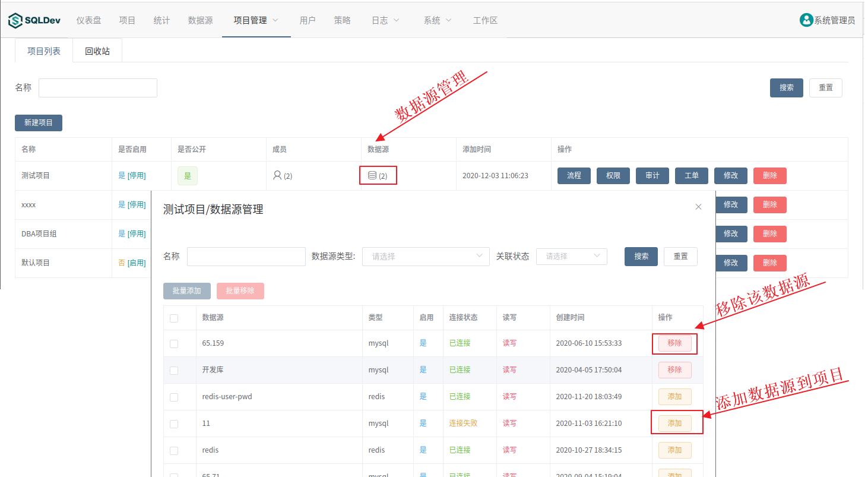Open 审计 for 测试项目
Image resolution: width=868 pixels, height=477 pixels.
pos(652,175)
